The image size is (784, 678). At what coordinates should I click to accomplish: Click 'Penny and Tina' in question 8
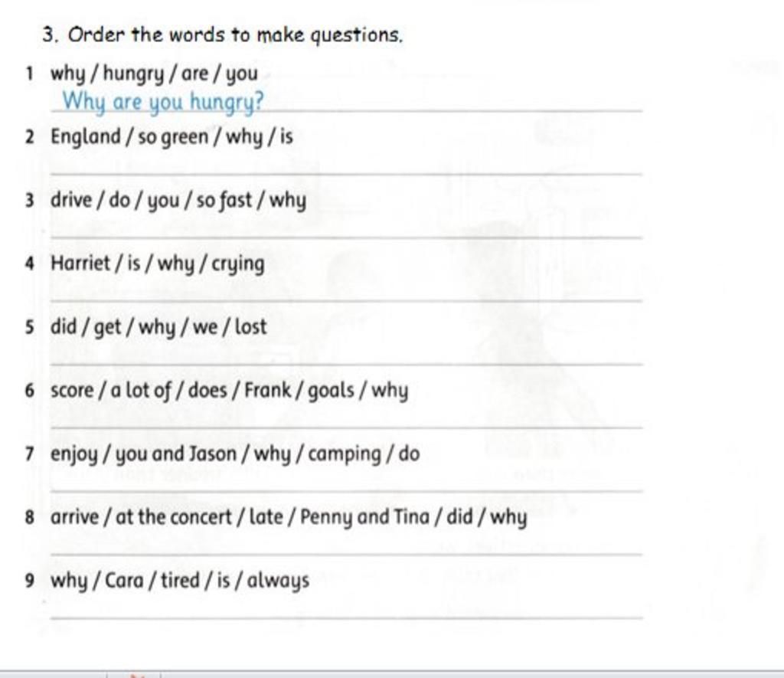(x=364, y=517)
